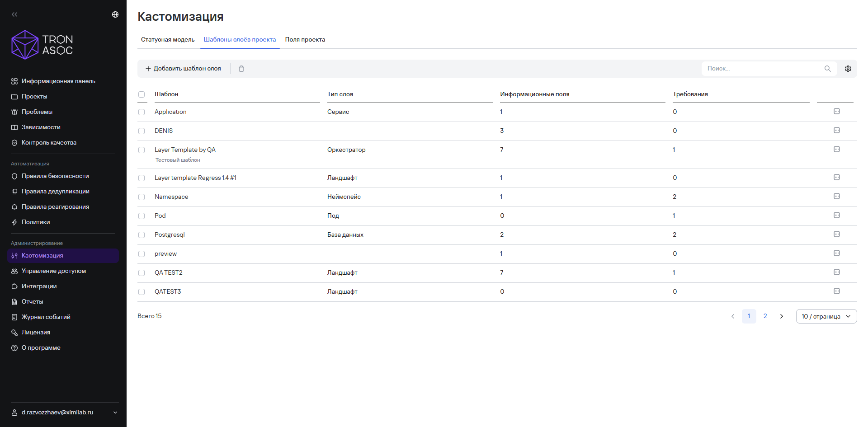Check the Layer Template by QA checkbox
This screenshot has height=427, width=868.
pos(142,150)
